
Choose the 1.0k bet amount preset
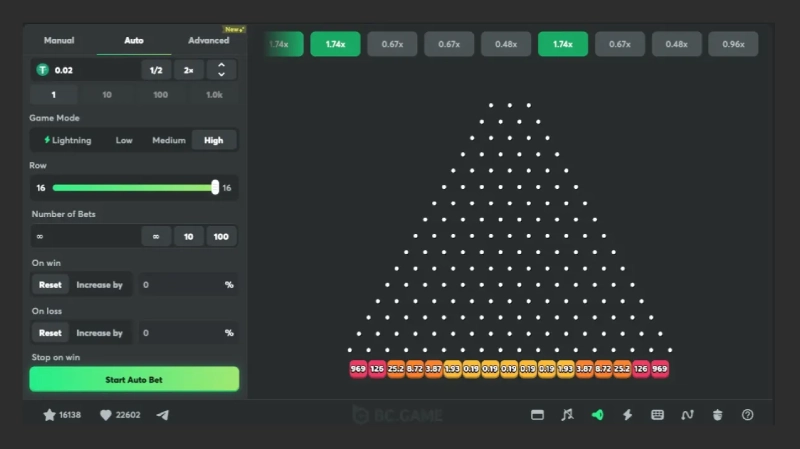coord(214,95)
